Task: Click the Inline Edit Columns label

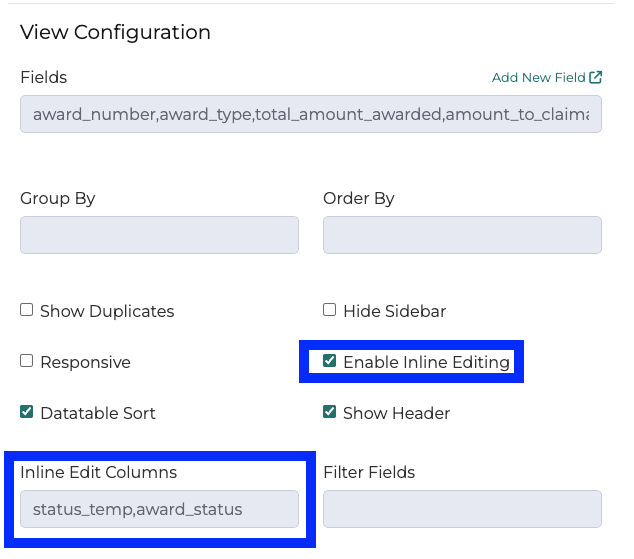Action: point(98,472)
